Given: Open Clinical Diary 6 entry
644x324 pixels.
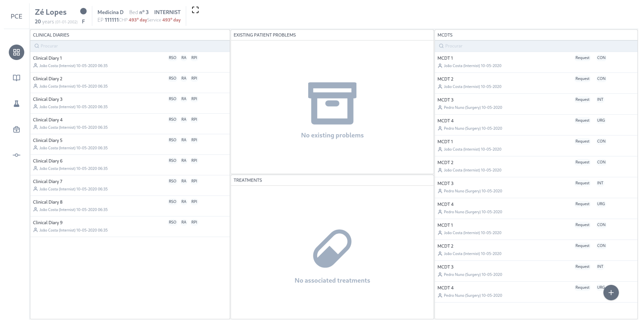Looking at the screenshot, I should point(130,165).
